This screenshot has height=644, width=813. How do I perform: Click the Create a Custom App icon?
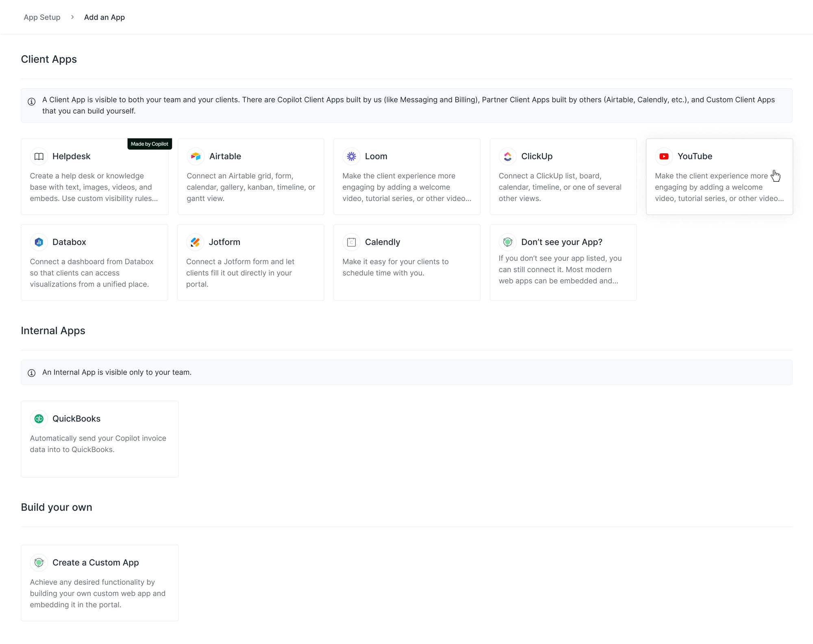(39, 563)
